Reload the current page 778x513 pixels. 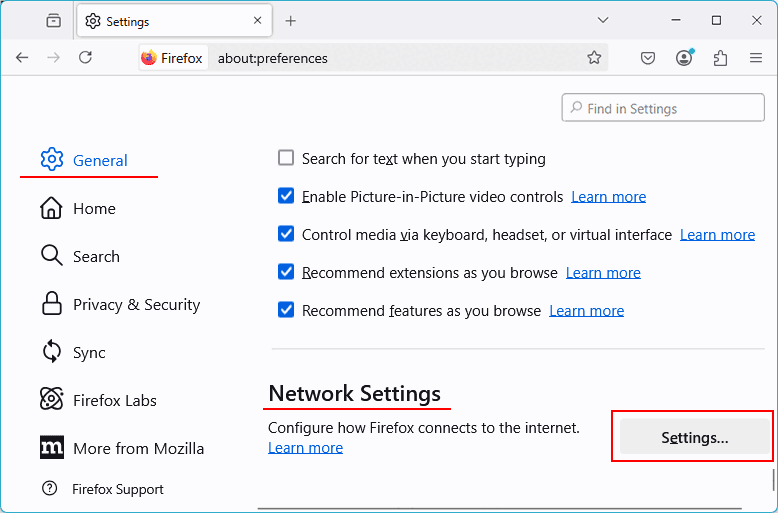(86, 58)
